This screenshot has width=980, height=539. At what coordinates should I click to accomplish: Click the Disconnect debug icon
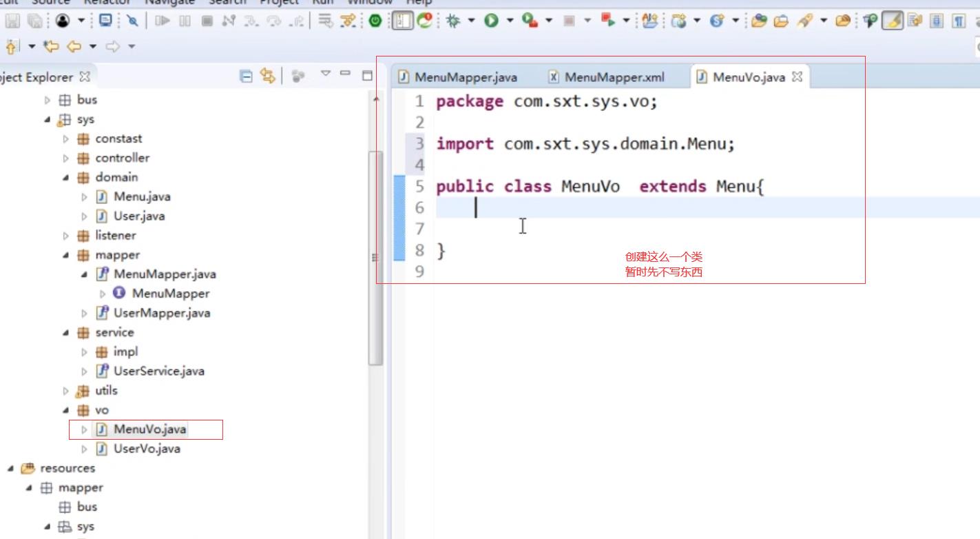point(229,21)
